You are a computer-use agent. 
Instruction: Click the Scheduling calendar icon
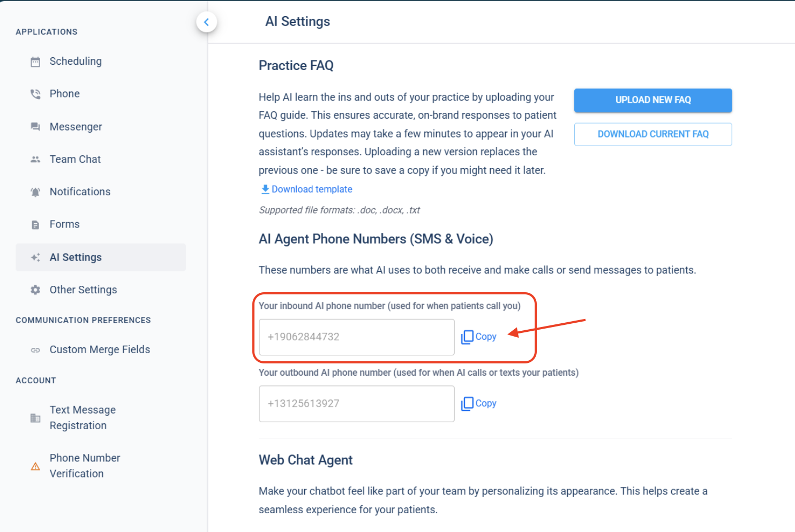[35, 62]
